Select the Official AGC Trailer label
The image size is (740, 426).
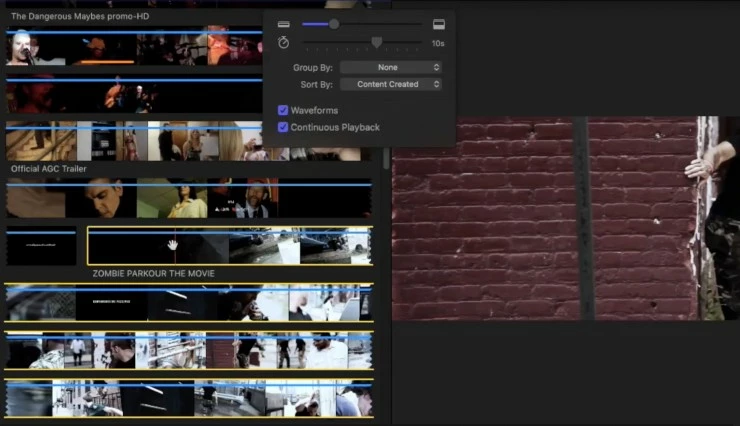49,169
